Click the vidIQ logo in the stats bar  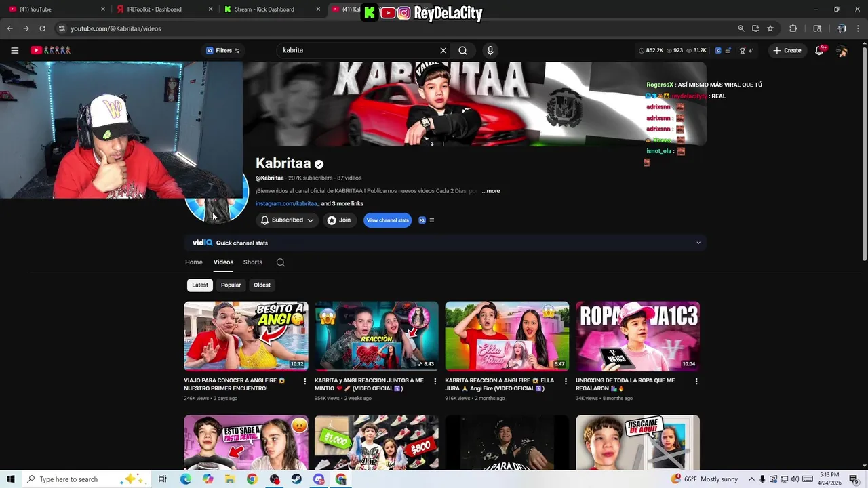tap(718, 50)
